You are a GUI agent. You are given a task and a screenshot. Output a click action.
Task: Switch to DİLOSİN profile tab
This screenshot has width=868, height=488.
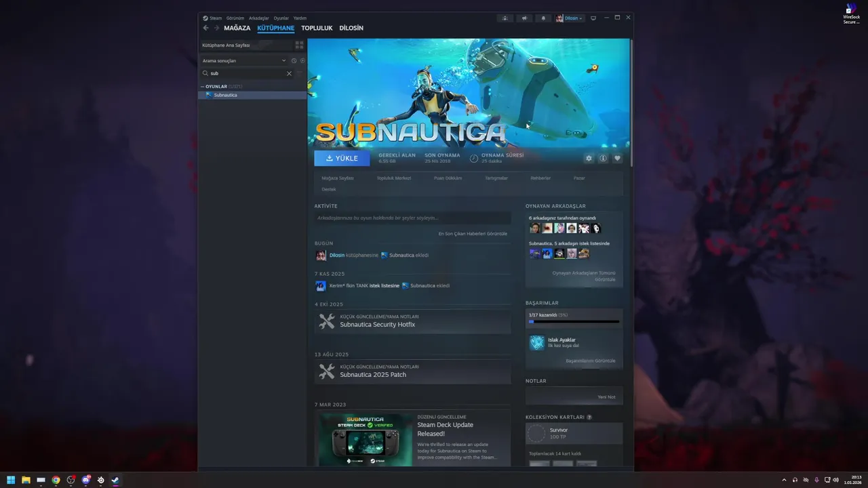(351, 28)
